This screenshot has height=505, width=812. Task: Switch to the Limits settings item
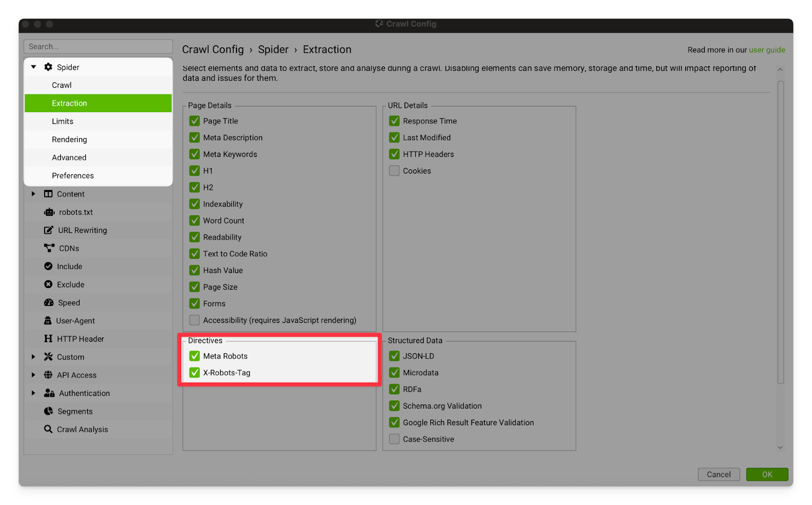coord(62,121)
